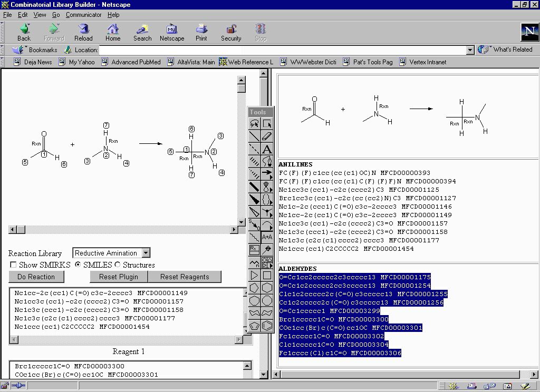This screenshot has height=392, width=540.
Task: Click the Reset Plugin button
Action: pyautogui.click(x=119, y=277)
